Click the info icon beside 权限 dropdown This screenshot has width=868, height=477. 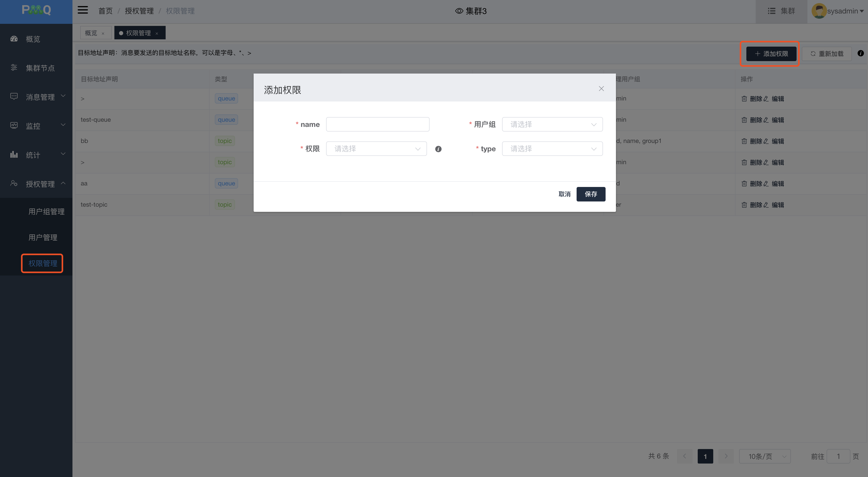pyautogui.click(x=438, y=149)
